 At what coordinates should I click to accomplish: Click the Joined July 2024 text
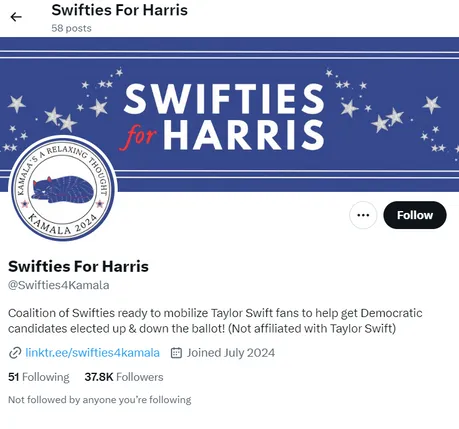point(231,353)
